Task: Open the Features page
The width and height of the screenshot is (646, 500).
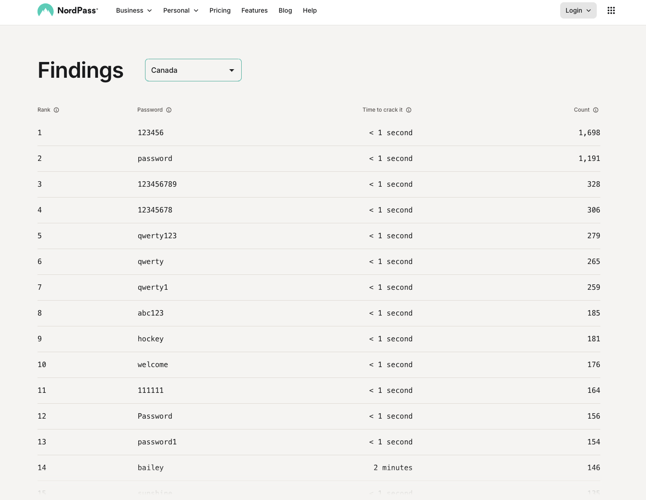Action: (x=254, y=10)
